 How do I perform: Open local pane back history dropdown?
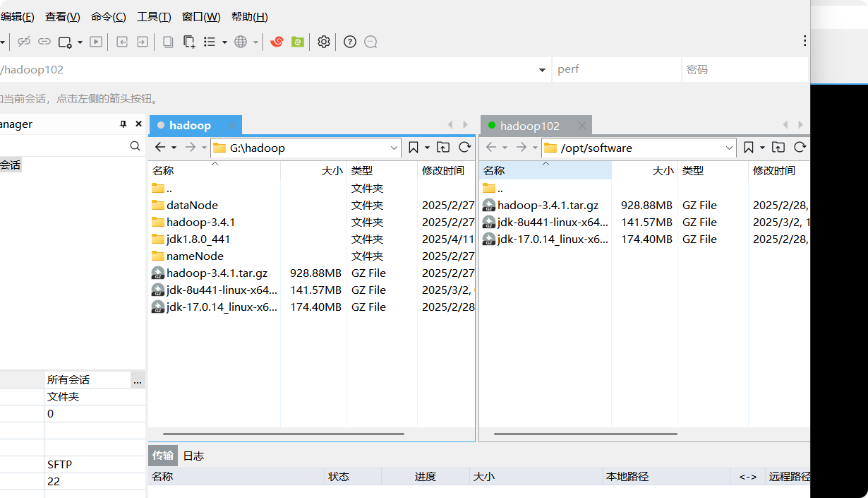174,148
